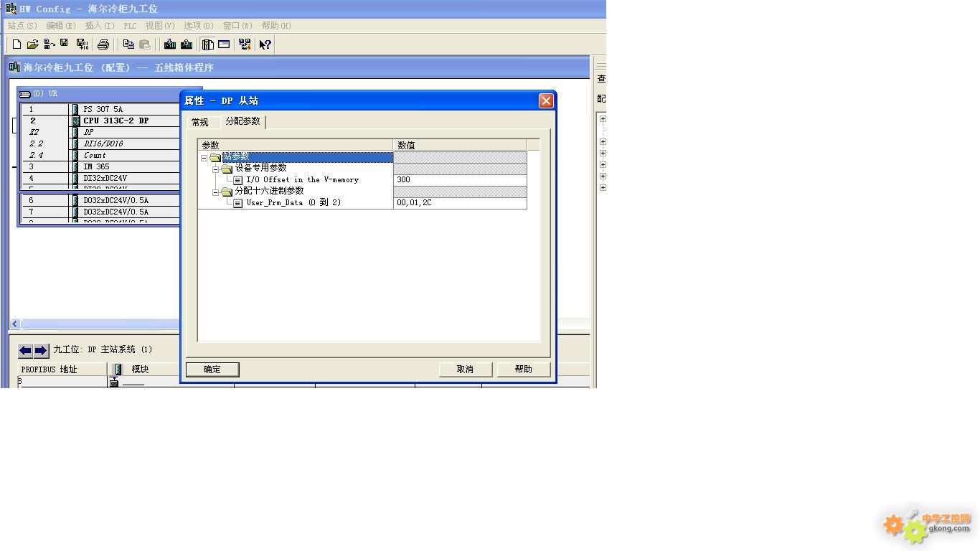Image resolution: width=980 pixels, height=551 pixels.
Task: Click the Paste clipboard icon
Action: tap(144, 44)
